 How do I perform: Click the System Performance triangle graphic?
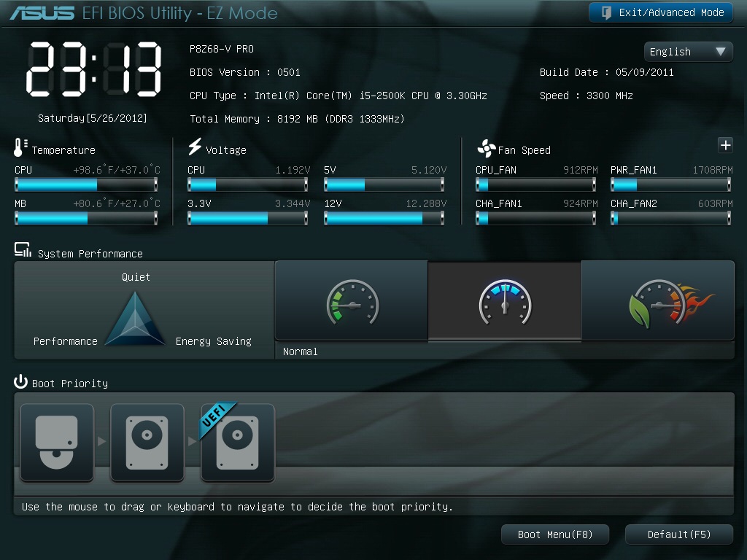coord(136,319)
